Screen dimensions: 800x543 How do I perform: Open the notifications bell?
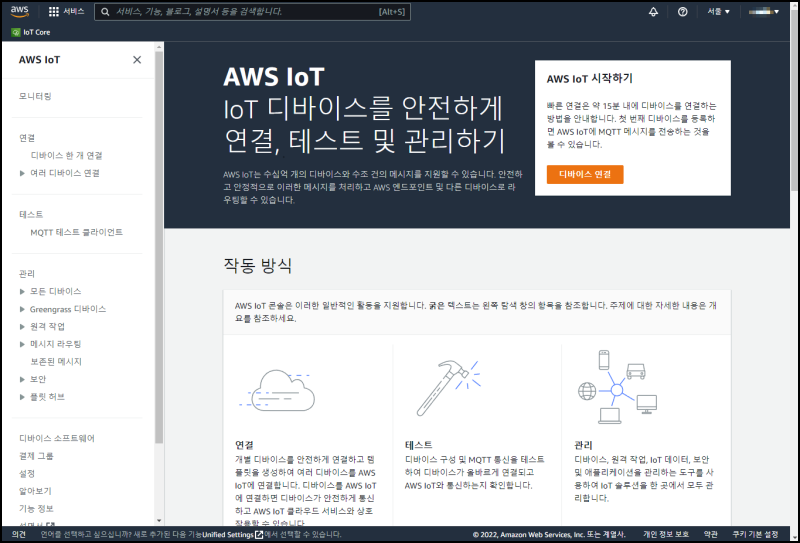[x=653, y=12]
